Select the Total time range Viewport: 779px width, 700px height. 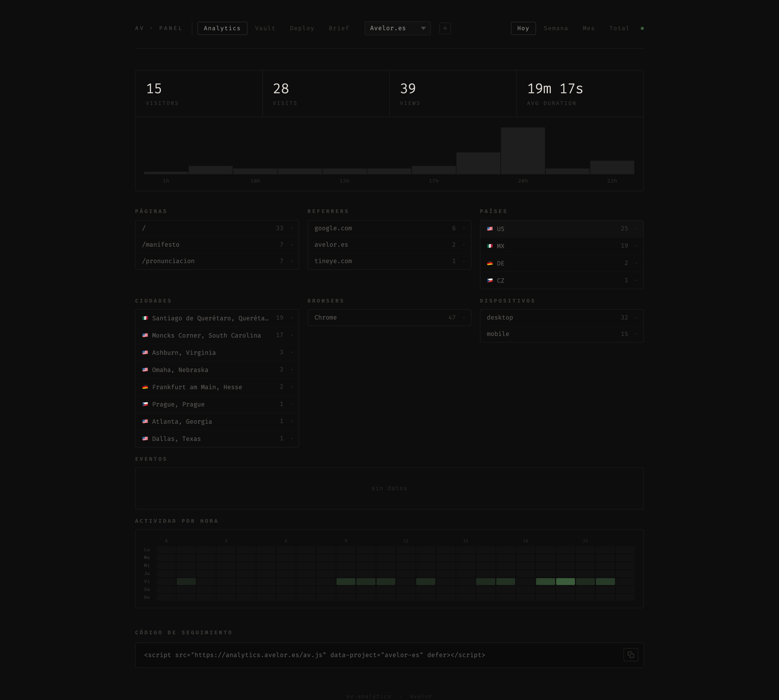tap(619, 28)
